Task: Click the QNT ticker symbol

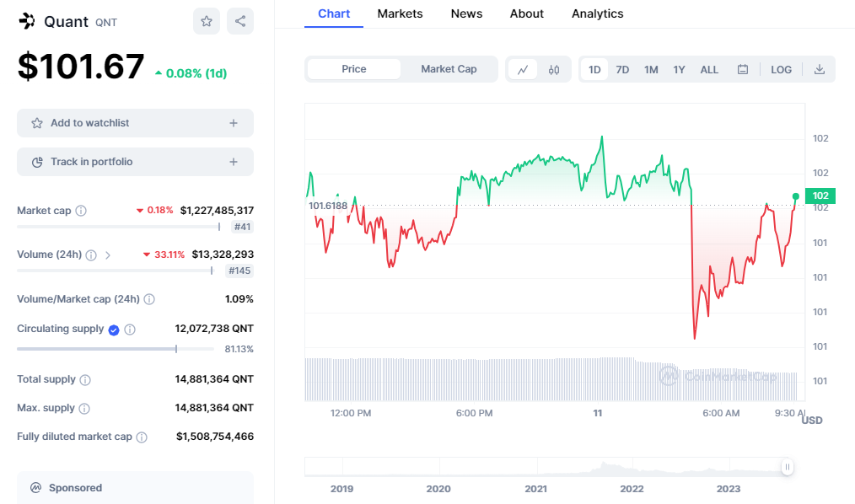Action: tap(105, 23)
